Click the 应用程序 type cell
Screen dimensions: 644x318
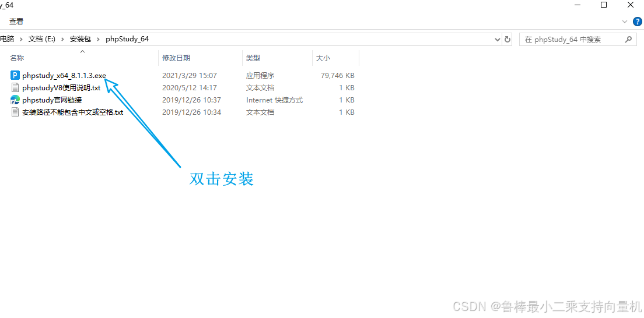tap(260, 76)
